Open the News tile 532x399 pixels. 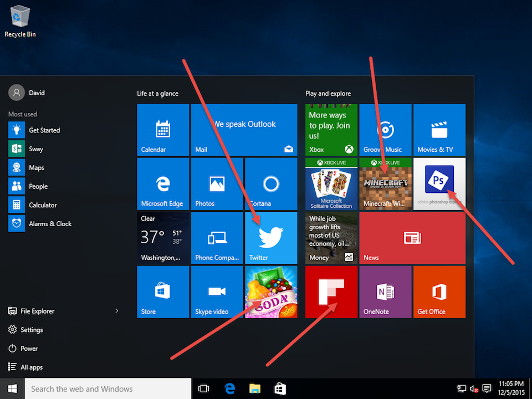[412, 238]
